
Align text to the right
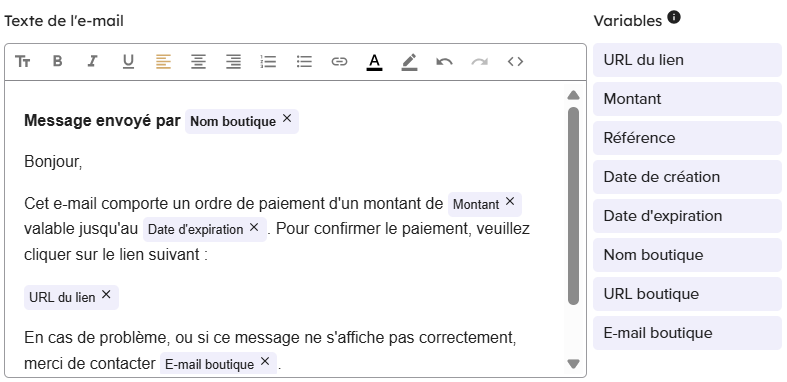coord(233,62)
